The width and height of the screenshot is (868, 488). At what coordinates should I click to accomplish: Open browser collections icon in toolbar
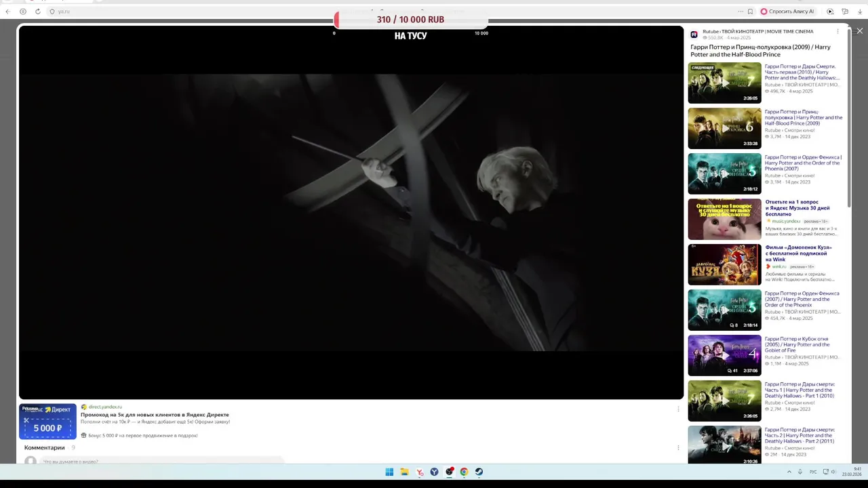[845, 12]
